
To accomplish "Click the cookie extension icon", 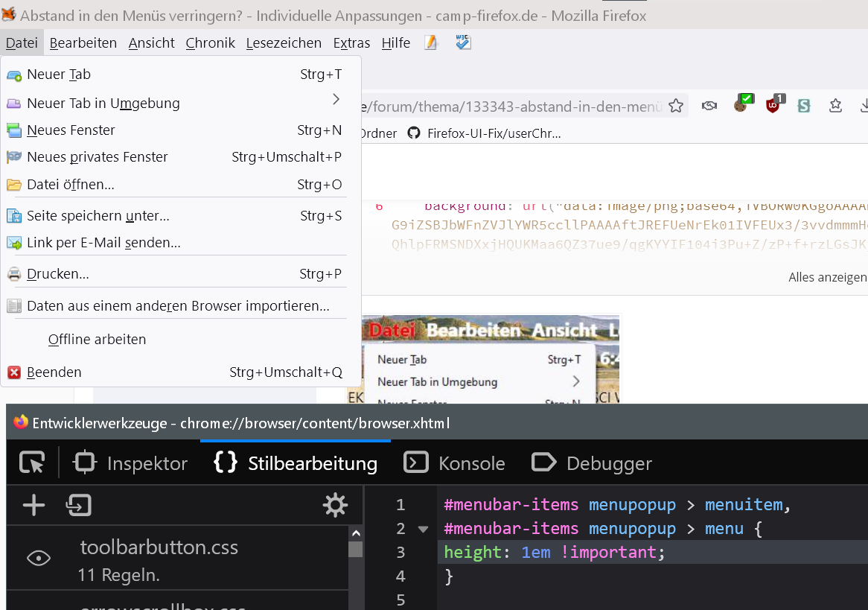I will coord(741,105).
